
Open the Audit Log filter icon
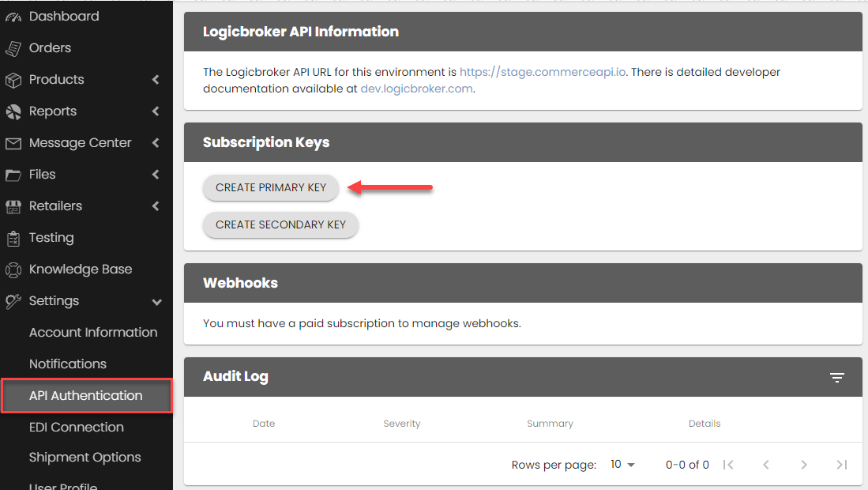click(x=837, y=378)
